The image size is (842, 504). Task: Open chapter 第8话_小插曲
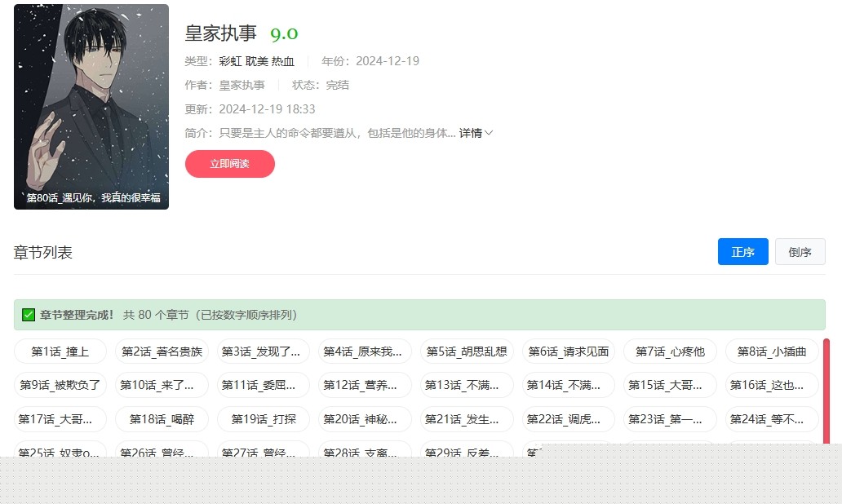pyautogui.click(x=772, y=351)
